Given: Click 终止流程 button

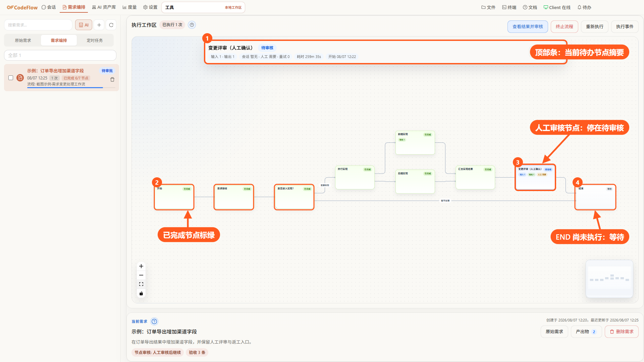Looking at the screenshot, I should coord(564,26).
